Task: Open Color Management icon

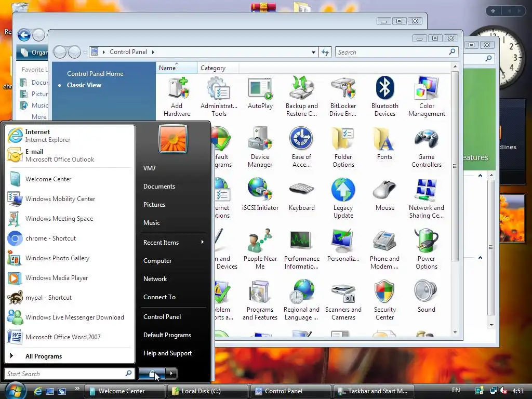Action: pos(427,97)
